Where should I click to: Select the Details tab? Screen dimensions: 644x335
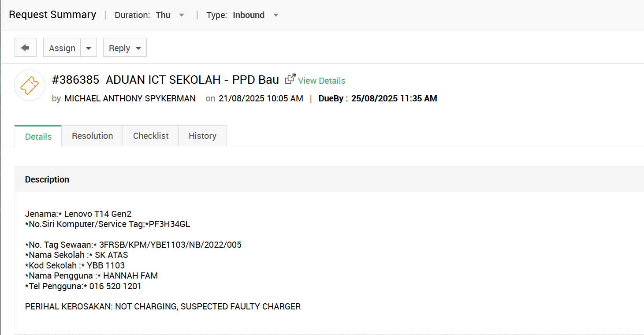coord(38,137)
